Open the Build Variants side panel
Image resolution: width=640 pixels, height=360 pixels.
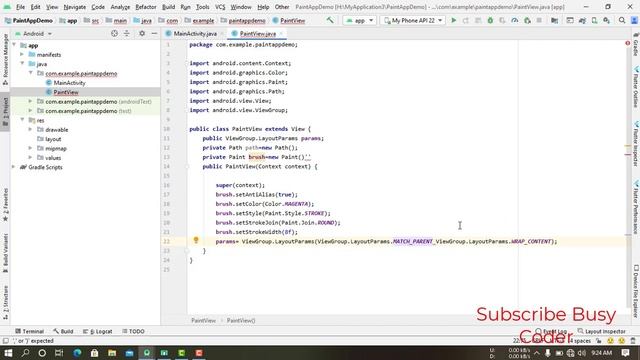5,253
